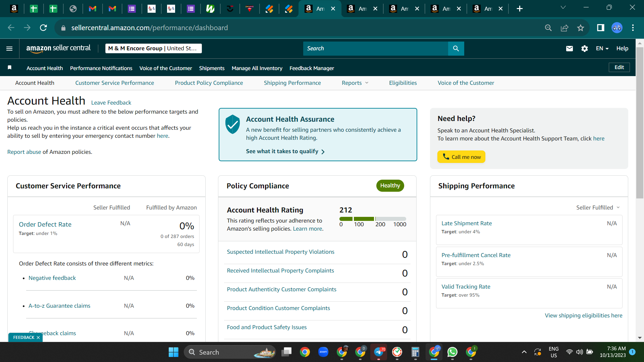644x362 pixels.
Task: Click the Help link in header
Action: pos(622,49)
